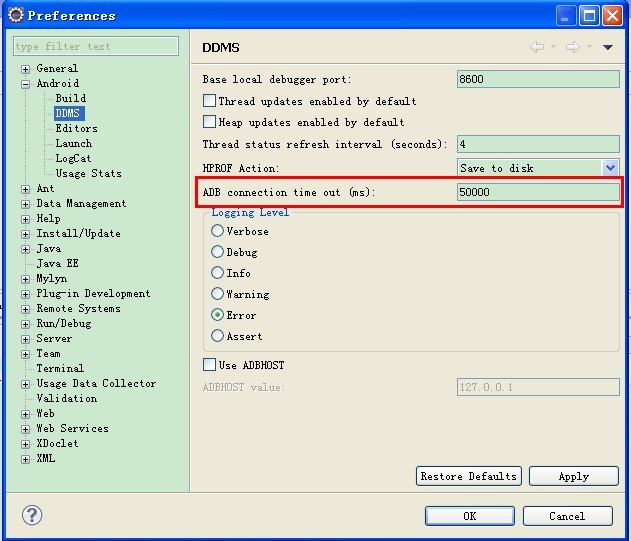The image size is (631, 541).
Task: Maximize the Preferences window
Action: 589,16
